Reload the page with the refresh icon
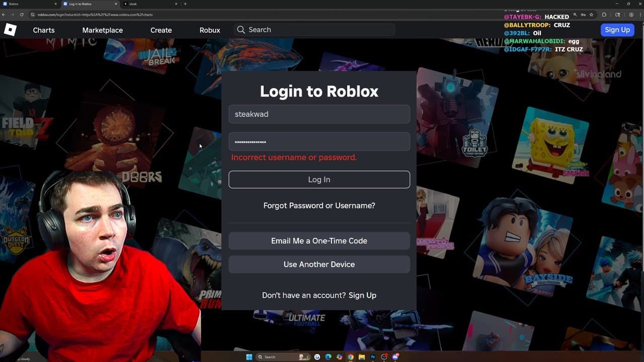Screen dimensions: 644x362 click(22, 15)
